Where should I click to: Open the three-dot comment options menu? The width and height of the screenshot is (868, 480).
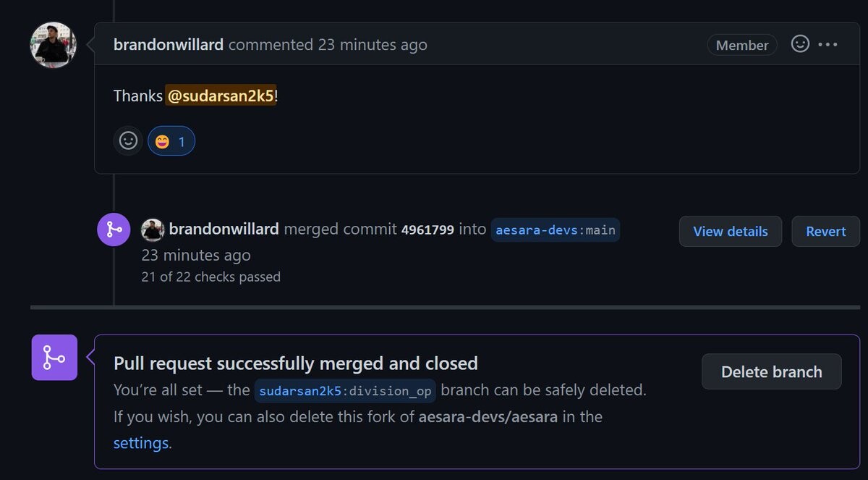pyautogui.click(x=827, y=44)
